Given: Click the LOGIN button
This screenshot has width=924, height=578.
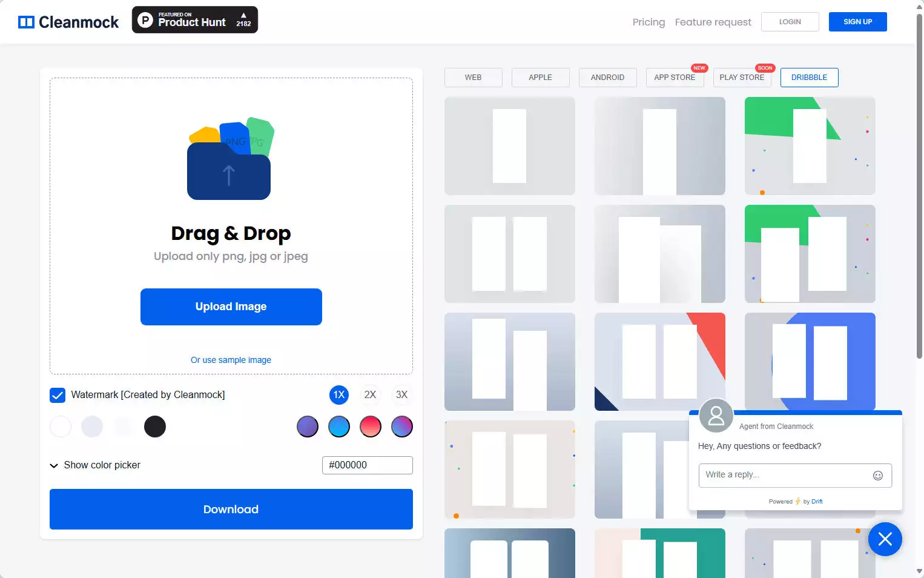Looking at the screenshot, I should point(790,22).
